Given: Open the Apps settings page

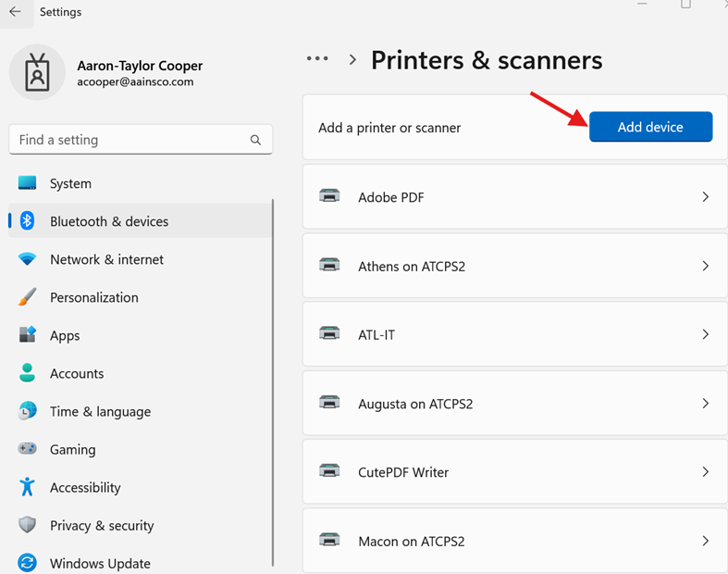Looking at the screenshot, I should coord(65,335).
